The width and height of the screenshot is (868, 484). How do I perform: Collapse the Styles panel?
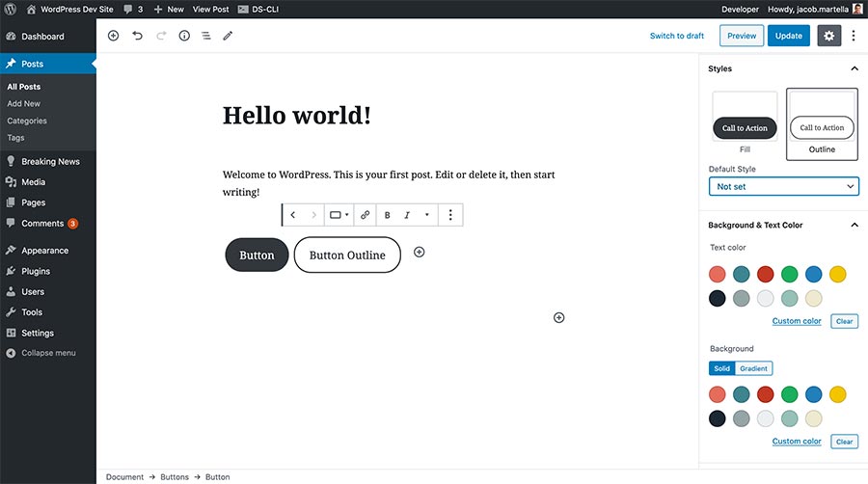click(x=854, y=68)
